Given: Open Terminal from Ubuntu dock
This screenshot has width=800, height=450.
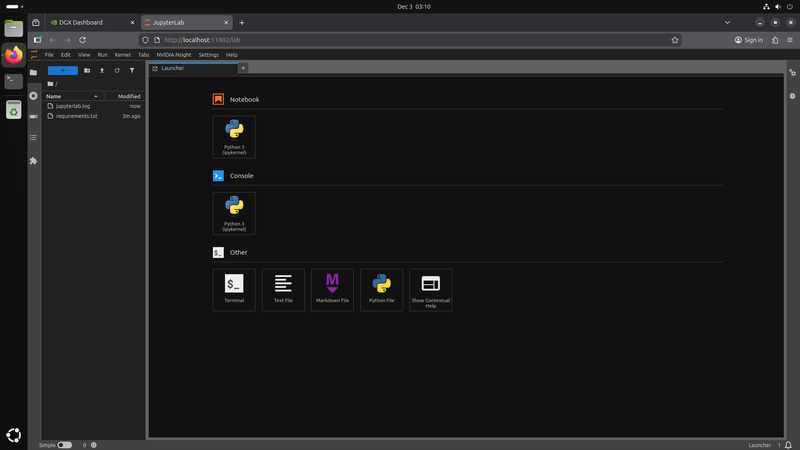Looking at the screenshot, I should coord(14,81).
